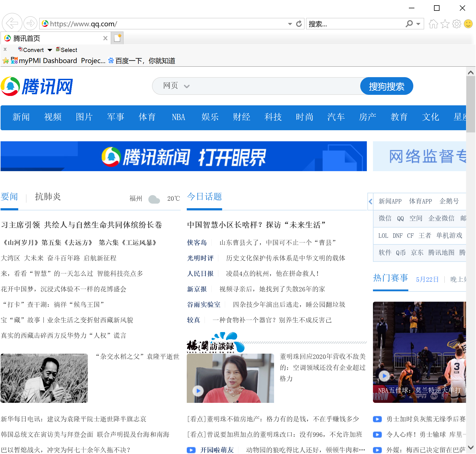Go back with the browser back arrow
The image size is (476, 454).
(x=12, y=23)
